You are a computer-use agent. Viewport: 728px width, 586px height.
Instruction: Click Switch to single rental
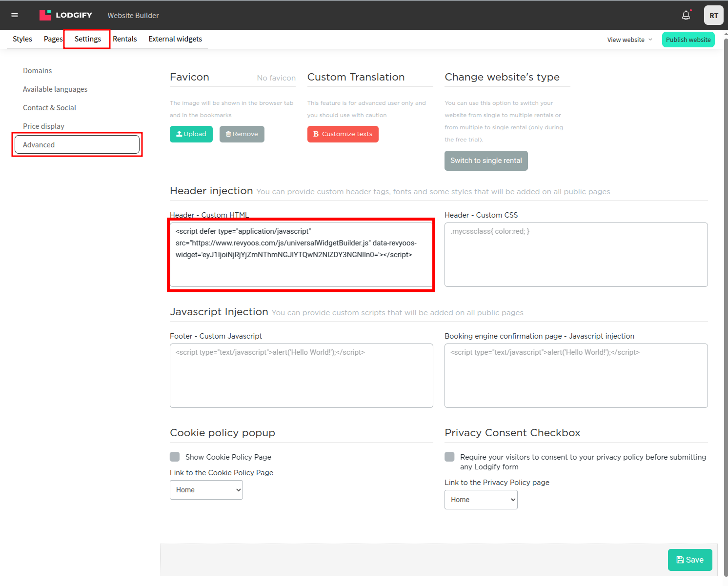coord(486,161)
